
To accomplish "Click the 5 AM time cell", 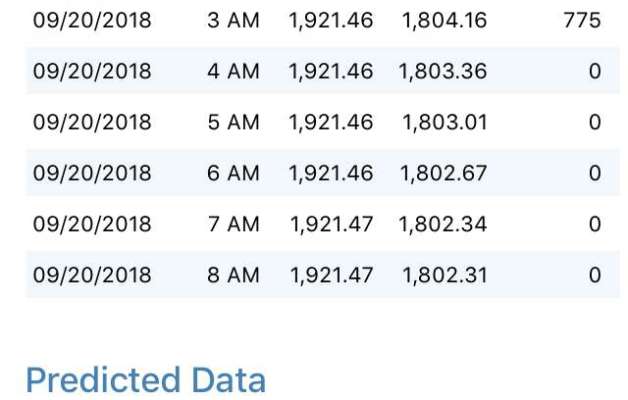I will (x=233, y=122).
